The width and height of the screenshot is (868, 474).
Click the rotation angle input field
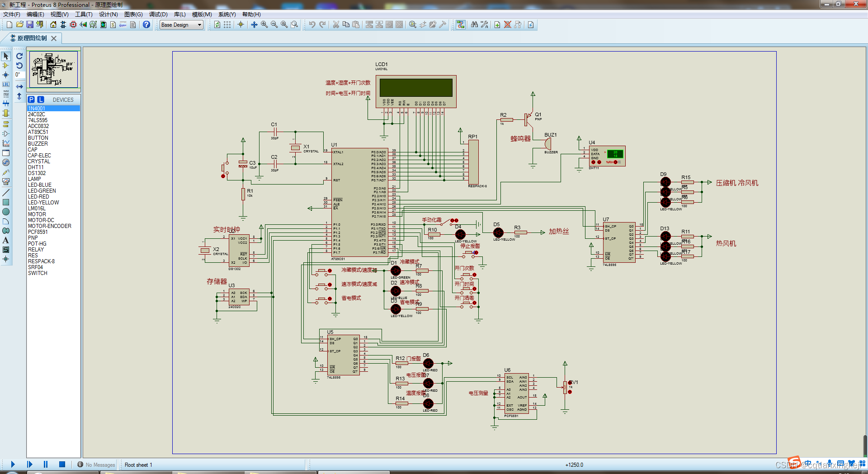[x=19, y=75]
